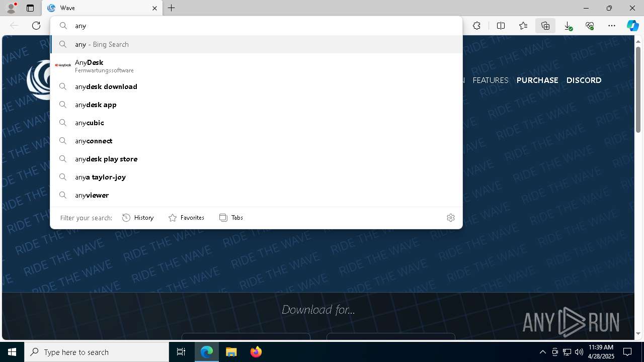Click the volume speaker tray icon
The height and width of the screenshot is (362, 644).
(x=579, y=352)
